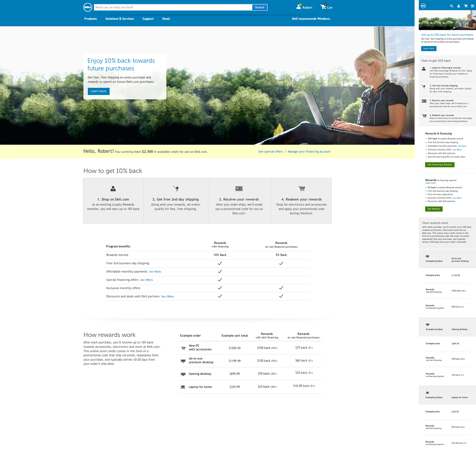This screenshot has width=476, height=458.
Task: Click coupon icon above Receive your rewards
Action: (x=239, y=189)
